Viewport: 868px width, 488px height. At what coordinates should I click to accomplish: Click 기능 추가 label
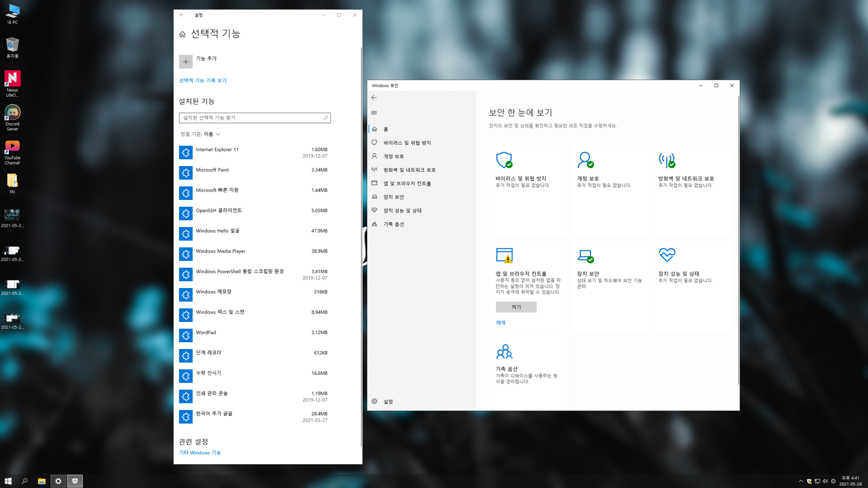[x=206, y=59]
